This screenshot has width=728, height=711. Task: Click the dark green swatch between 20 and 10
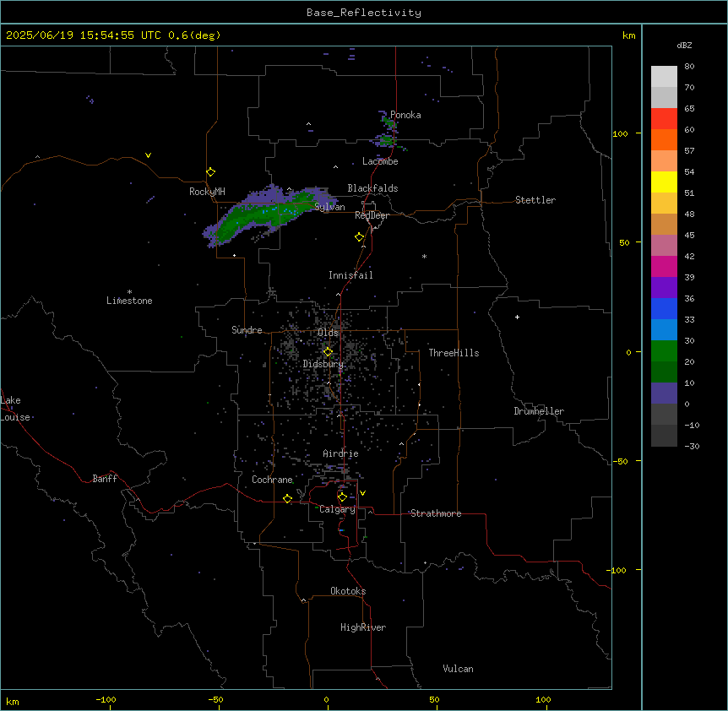(664, 372)
